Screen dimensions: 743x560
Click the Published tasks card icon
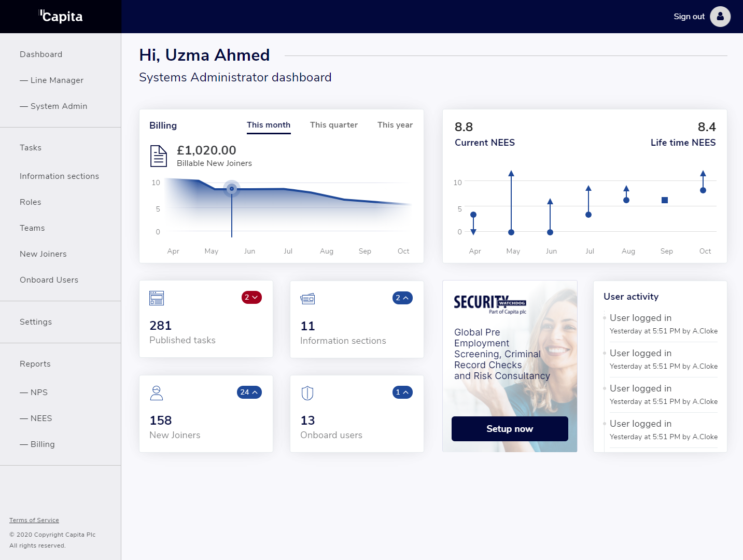pyautogui.click(x=157, y=298)
